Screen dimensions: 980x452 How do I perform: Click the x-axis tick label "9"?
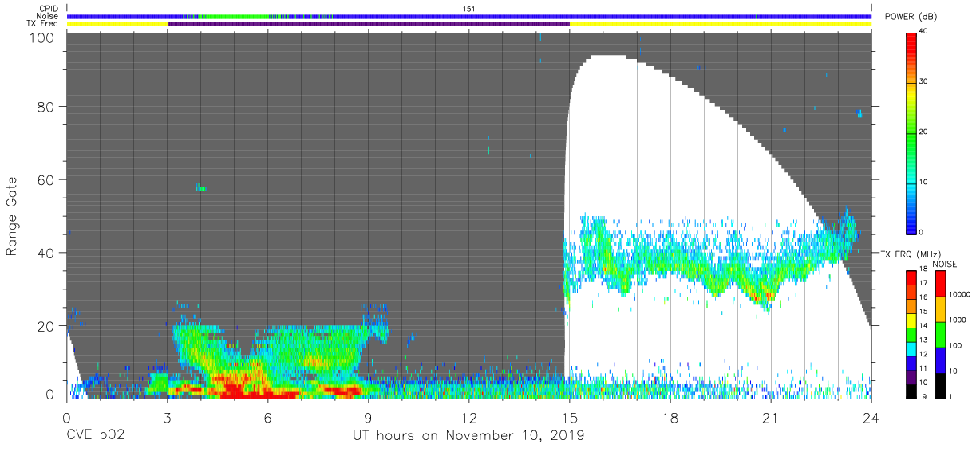pyautogui.click(x=369, y=416)
